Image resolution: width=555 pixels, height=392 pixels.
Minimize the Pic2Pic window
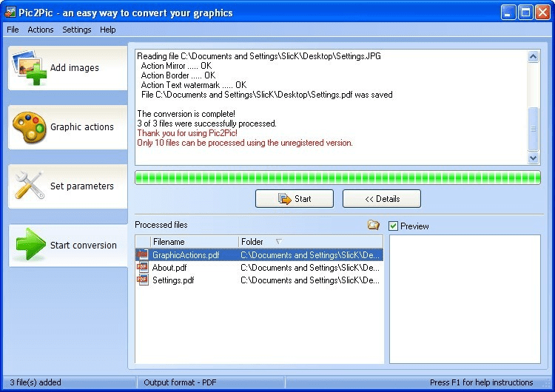click(508, 13)
